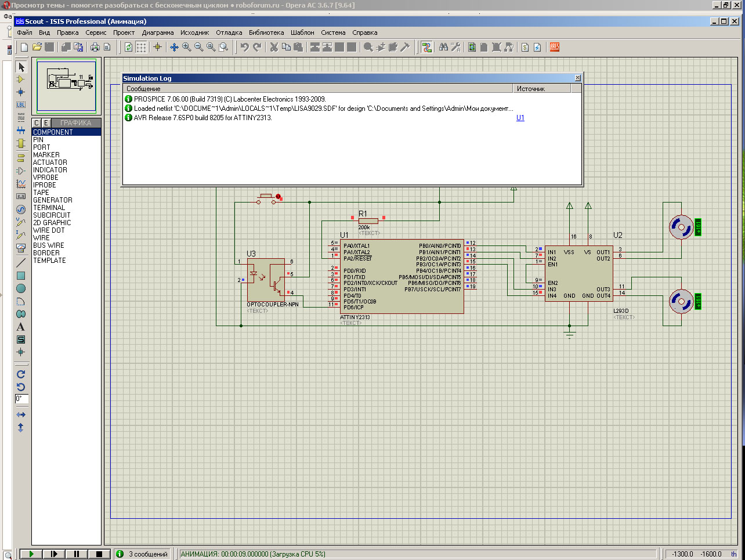Select the 2D text tool
Screen dimensions: 745x560
click(21, 327)
